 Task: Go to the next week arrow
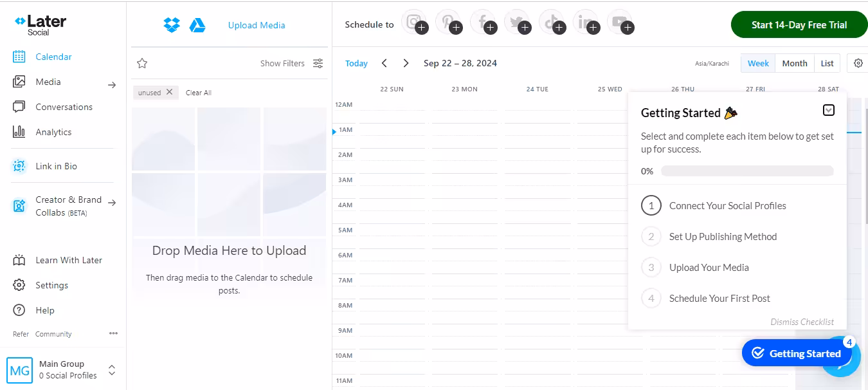(406, 63)
